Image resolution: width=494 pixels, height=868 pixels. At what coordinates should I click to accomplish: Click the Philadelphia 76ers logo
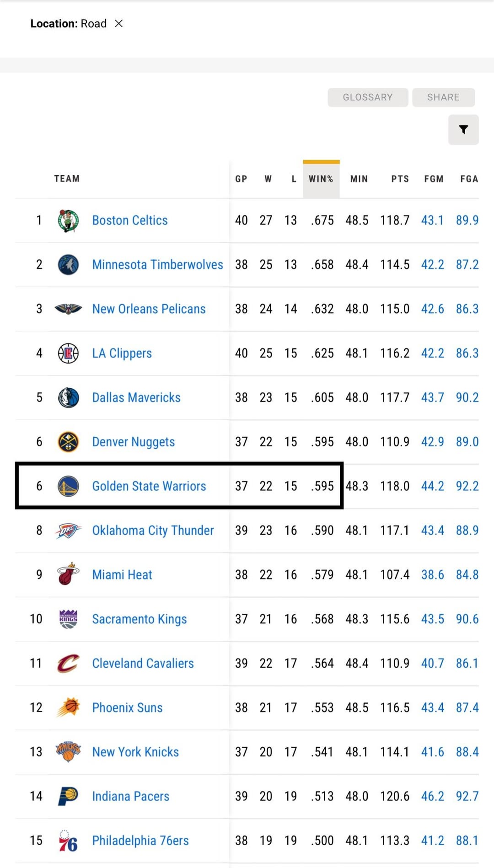pyautogui.click(x=68, y=841)
